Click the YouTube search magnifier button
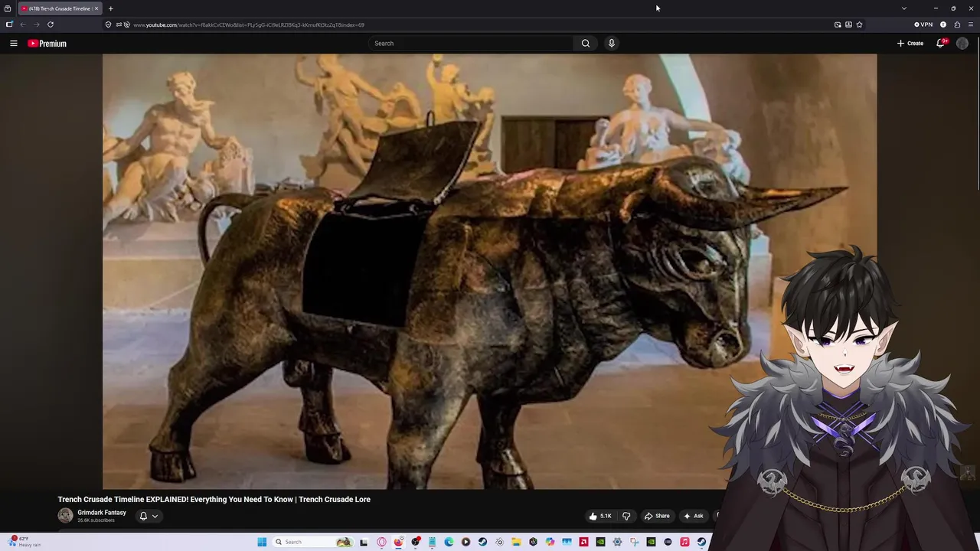 coord(586,44)
